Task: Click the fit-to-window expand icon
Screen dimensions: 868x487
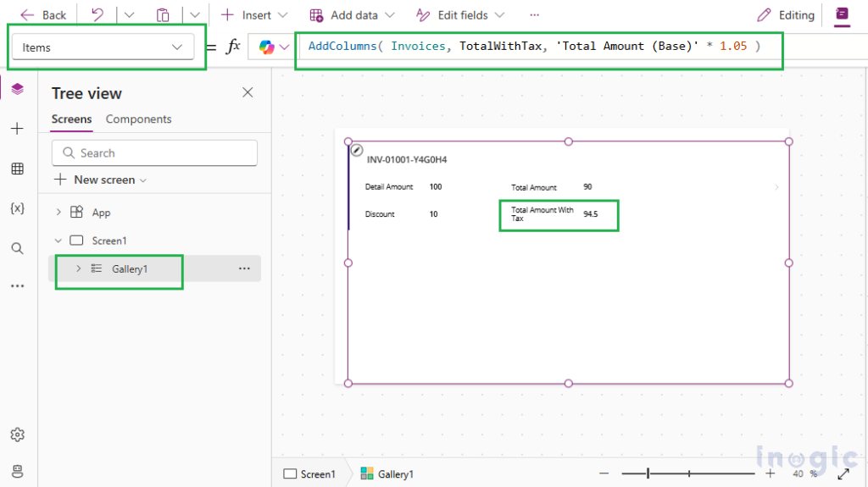Action: pos(843,474)
